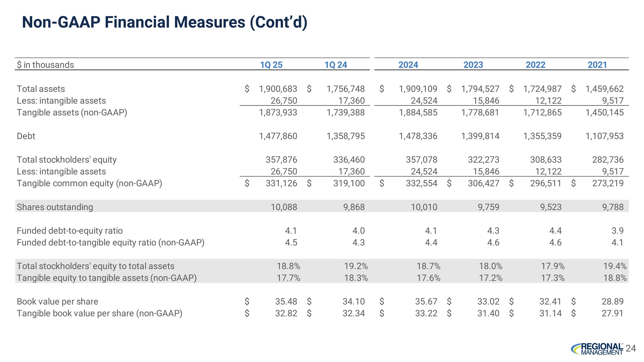Click the 2021 tangible book value 27.91
Screen dimensions: 644x362
pos(612,313)
